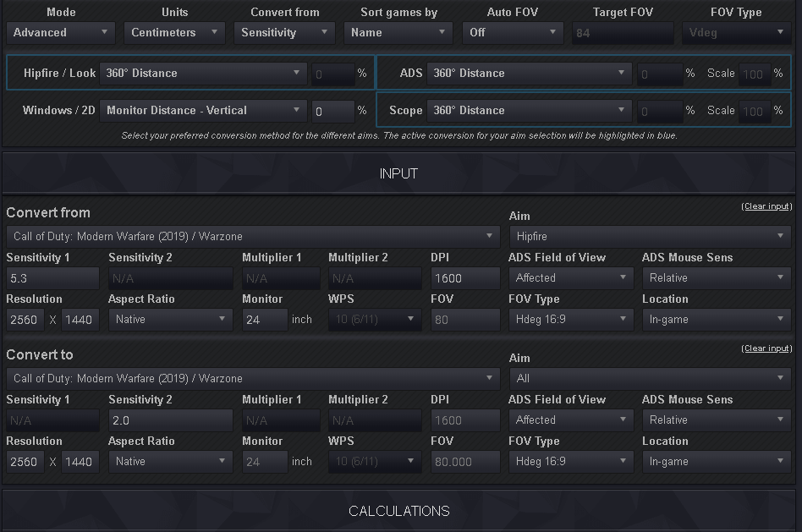Click the Convert to DPI field 1600
The width and height of the screenshot is (802, 532).
[465, 420]
